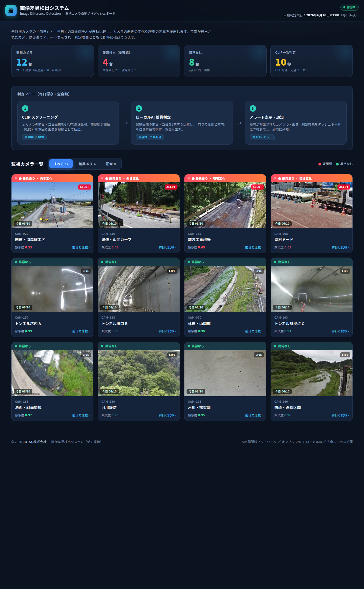Open the 河川堤防 camera thumbnail
364x589 pixels.
[x=139, y=373]
